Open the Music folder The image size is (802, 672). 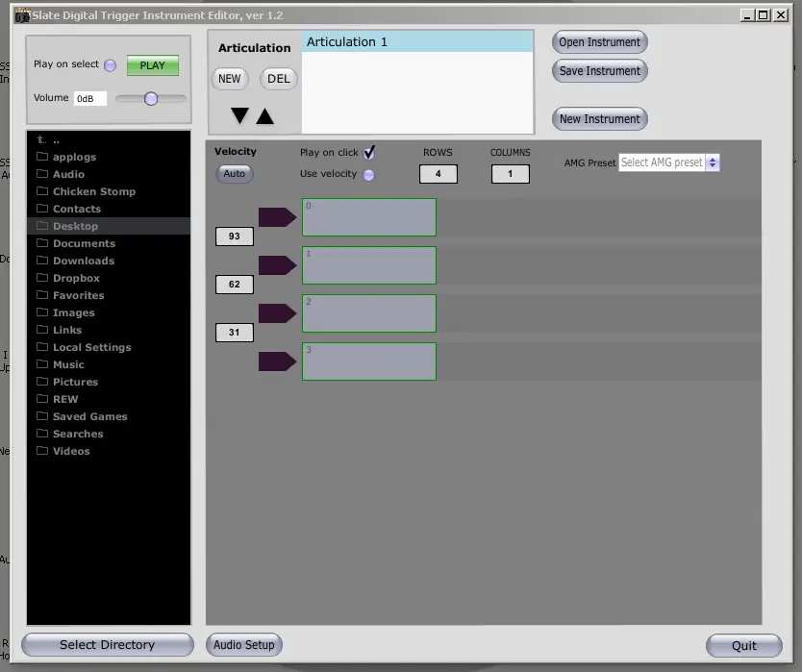[109, 364]
